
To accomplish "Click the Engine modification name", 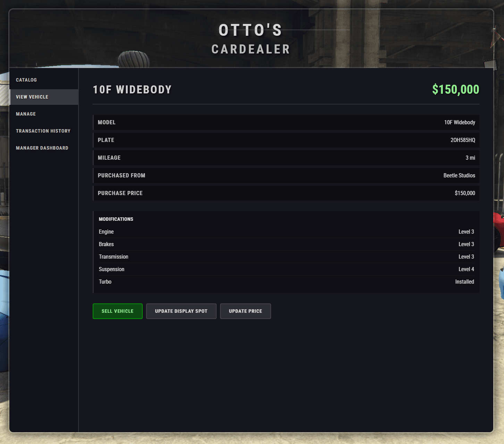I will [x=106, y=232].
